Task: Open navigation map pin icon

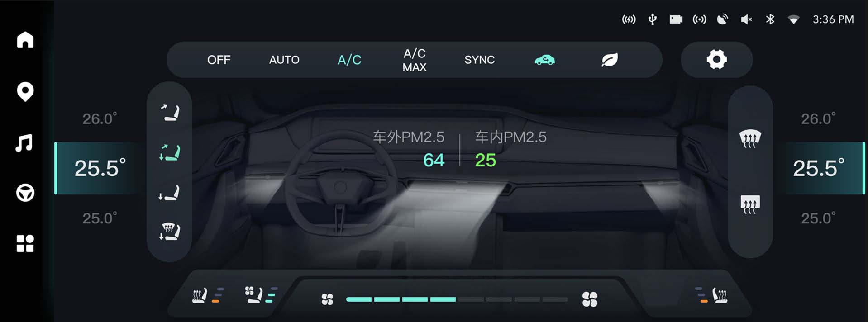Action: tap(25, 92)
